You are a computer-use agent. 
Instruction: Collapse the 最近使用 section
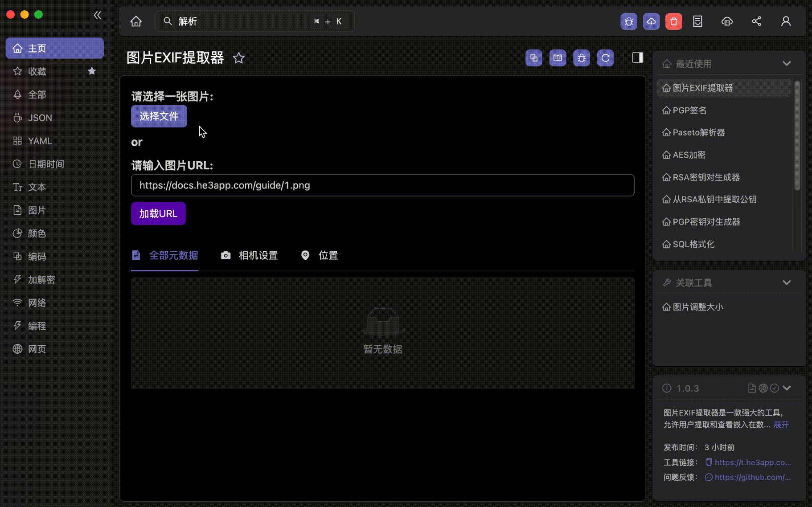pos(787,64)
